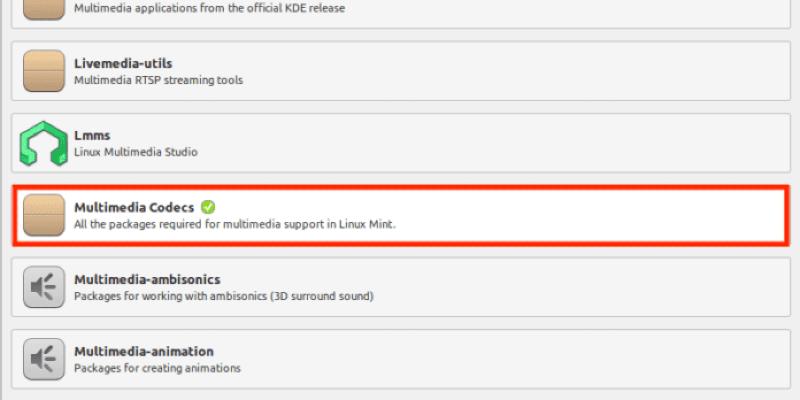Click the Linux Mint multimedia support description
Viewport: 800px width, 400px height.
[x=235, y=224]
